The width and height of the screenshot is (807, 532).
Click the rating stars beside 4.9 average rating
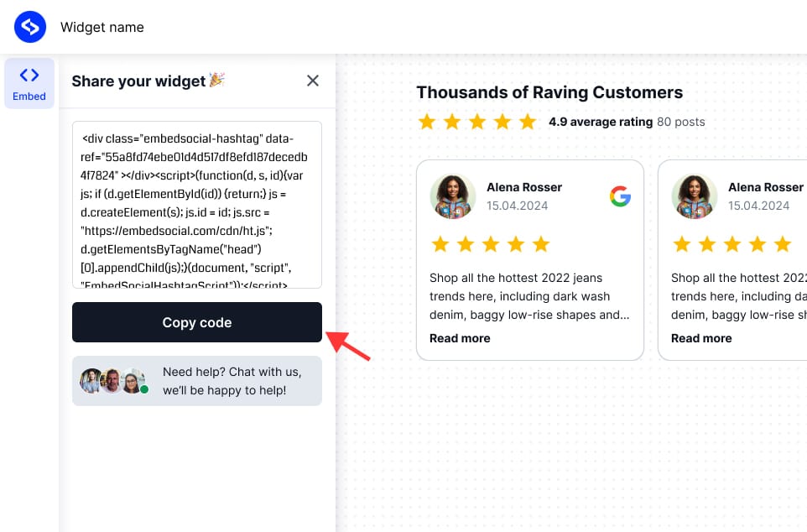click(477, 122)
